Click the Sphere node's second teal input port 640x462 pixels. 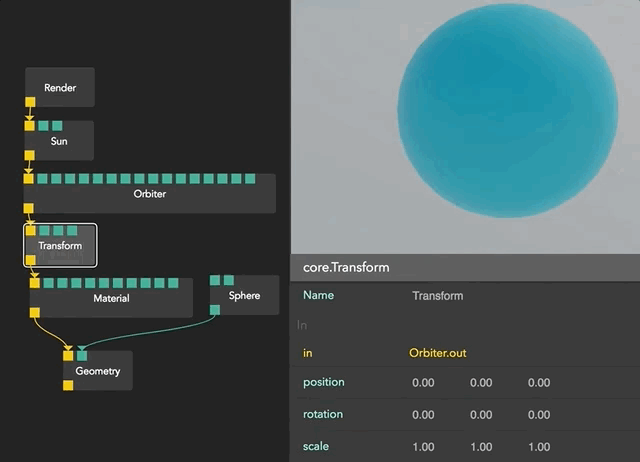(229, 280)
